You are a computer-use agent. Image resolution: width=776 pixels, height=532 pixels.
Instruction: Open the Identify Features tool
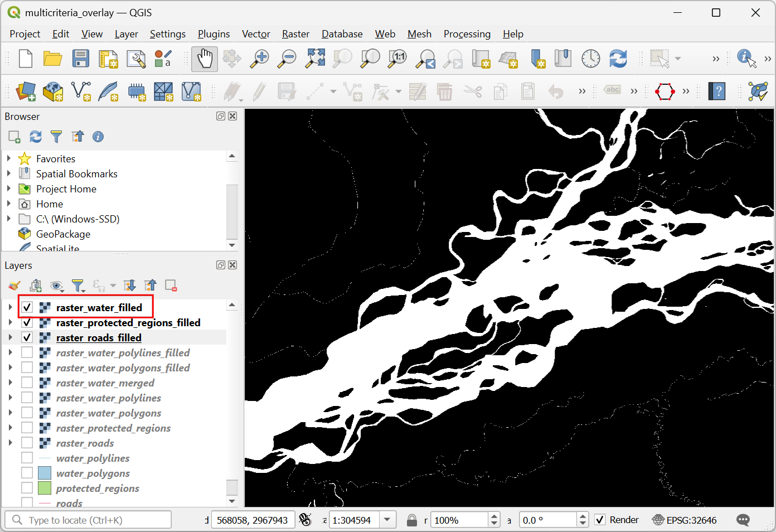click(x=746, y=59)
